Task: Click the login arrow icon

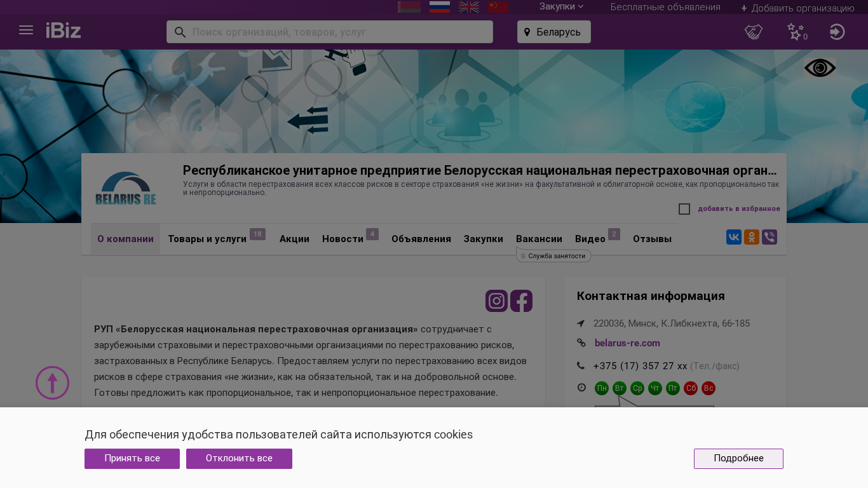Action: (837, 32)
